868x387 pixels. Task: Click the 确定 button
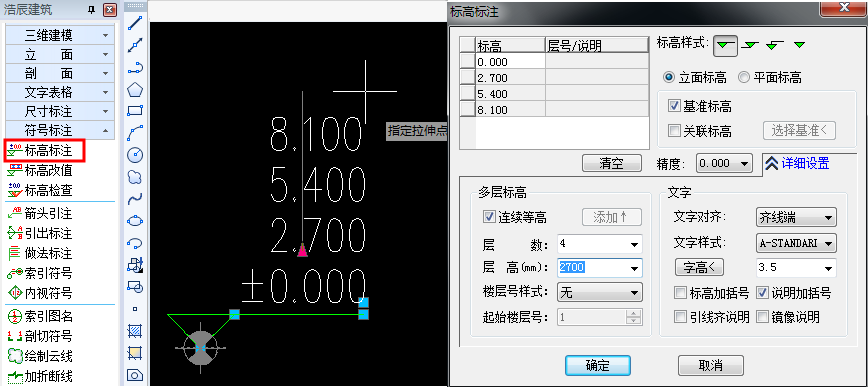[597, 365]
